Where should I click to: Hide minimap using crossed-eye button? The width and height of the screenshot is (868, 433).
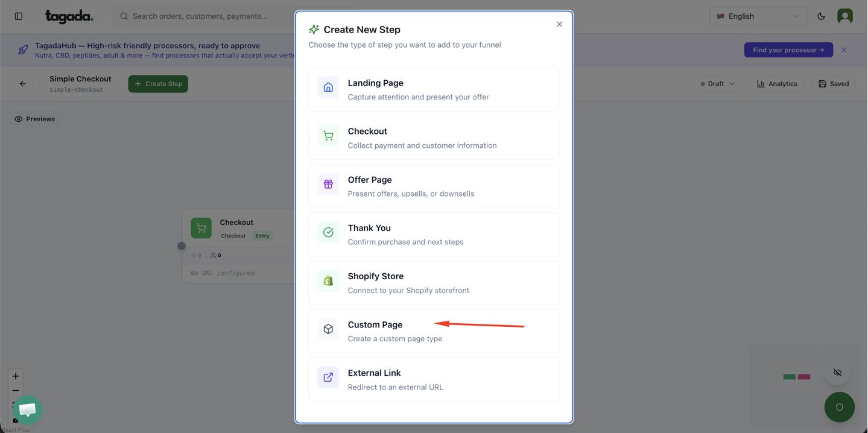pos(837,373)
